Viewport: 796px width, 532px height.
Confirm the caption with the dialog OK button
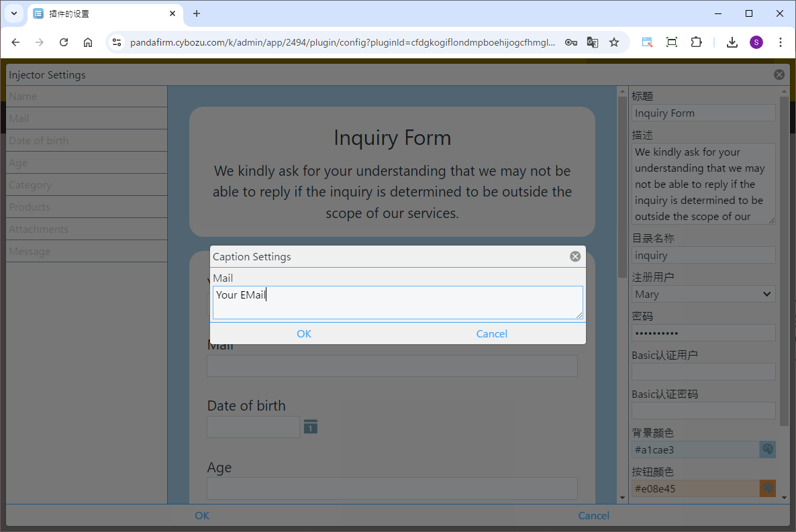[x=304, y=333]
